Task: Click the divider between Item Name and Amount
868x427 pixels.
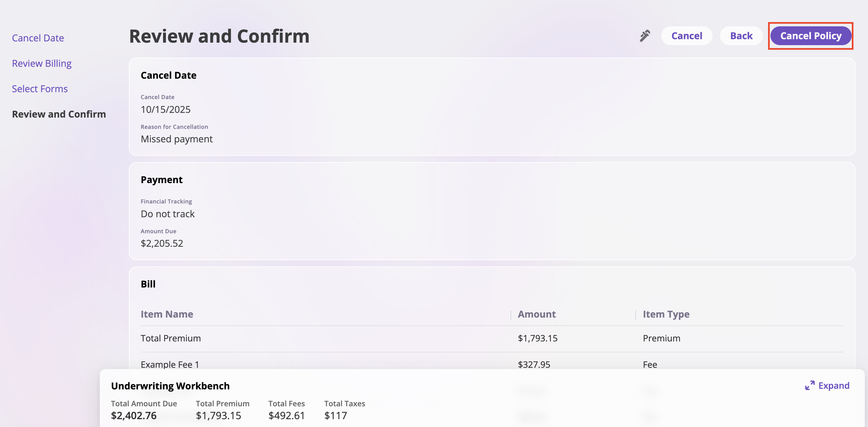Action: click(x=511, y=314)
